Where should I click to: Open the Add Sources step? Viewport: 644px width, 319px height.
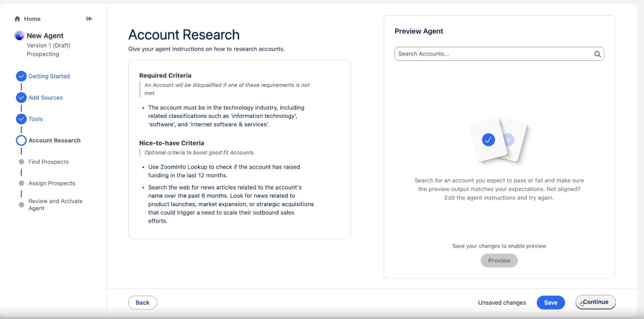coord(46,98)
